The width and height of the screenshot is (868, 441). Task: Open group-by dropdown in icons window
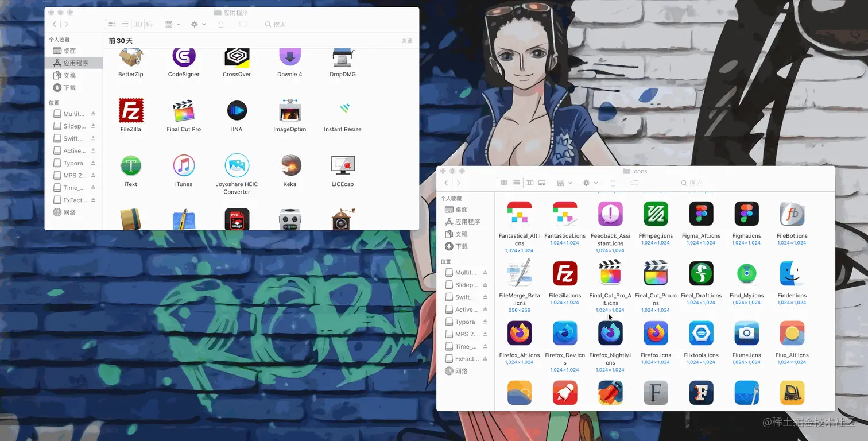tap(564, 183)
